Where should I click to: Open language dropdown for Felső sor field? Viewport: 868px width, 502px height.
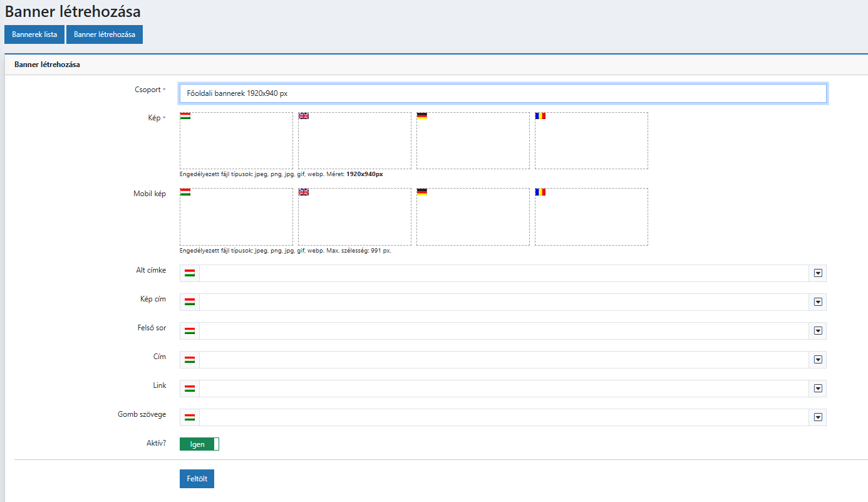pyautogui.click(x=817, y=331)
